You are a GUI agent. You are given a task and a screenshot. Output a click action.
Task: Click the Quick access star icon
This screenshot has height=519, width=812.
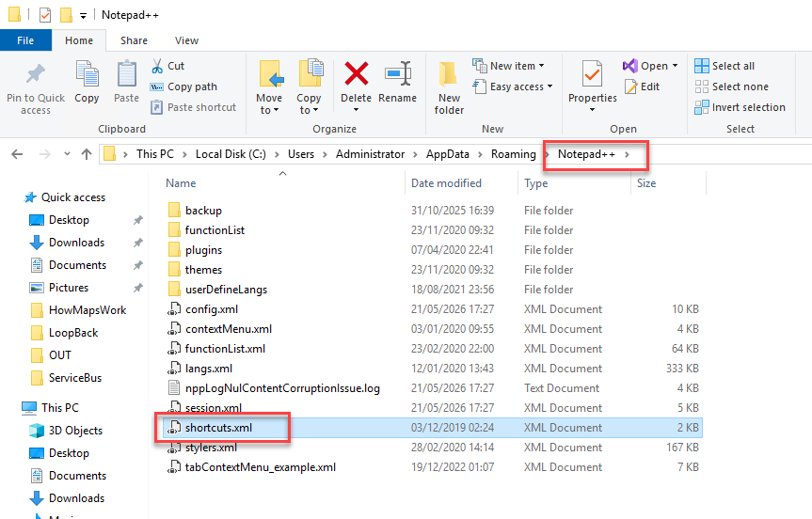point(30,197)
